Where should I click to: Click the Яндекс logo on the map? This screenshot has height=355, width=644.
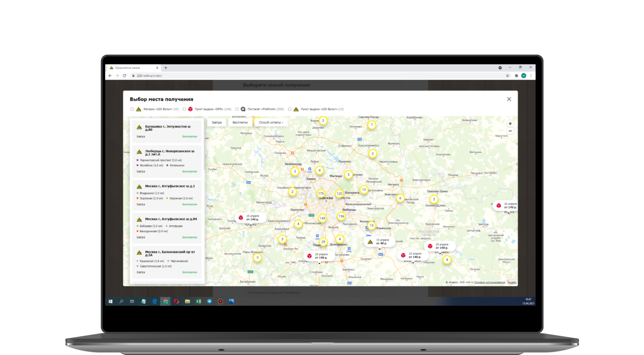512,282
